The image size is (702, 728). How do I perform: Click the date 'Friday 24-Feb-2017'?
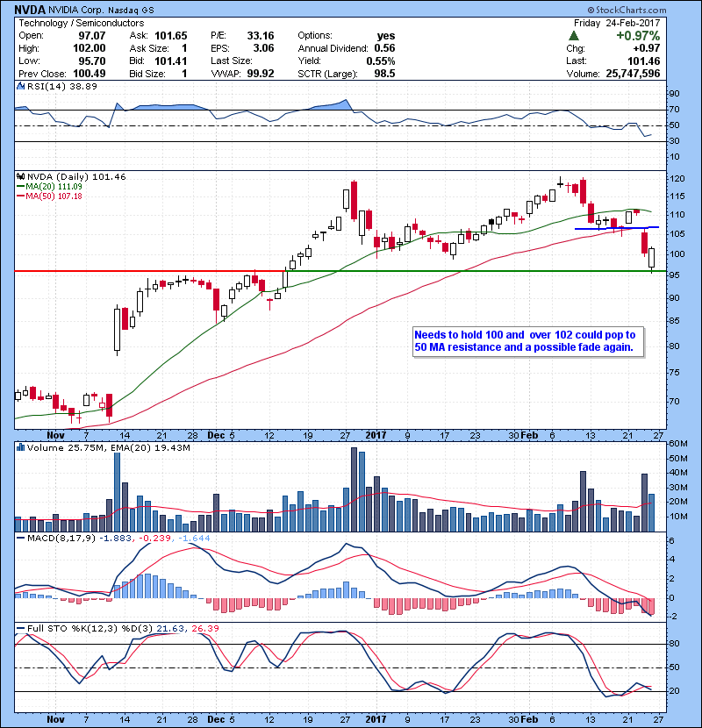617,23
